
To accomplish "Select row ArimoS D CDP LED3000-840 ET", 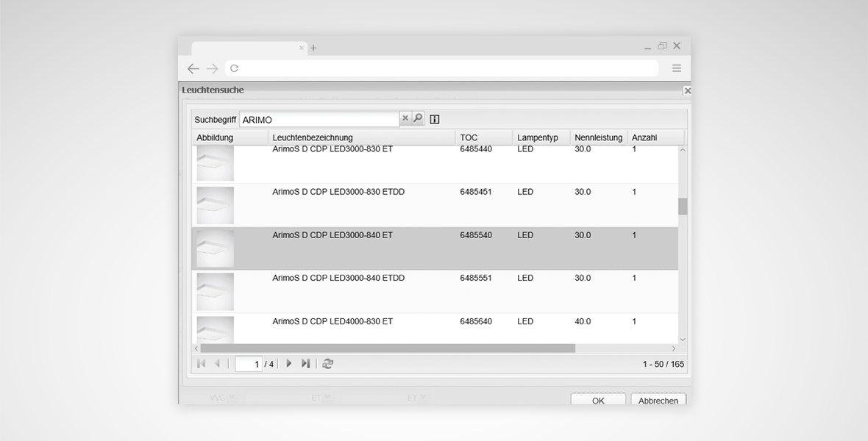I will click(x=435, y=248).
